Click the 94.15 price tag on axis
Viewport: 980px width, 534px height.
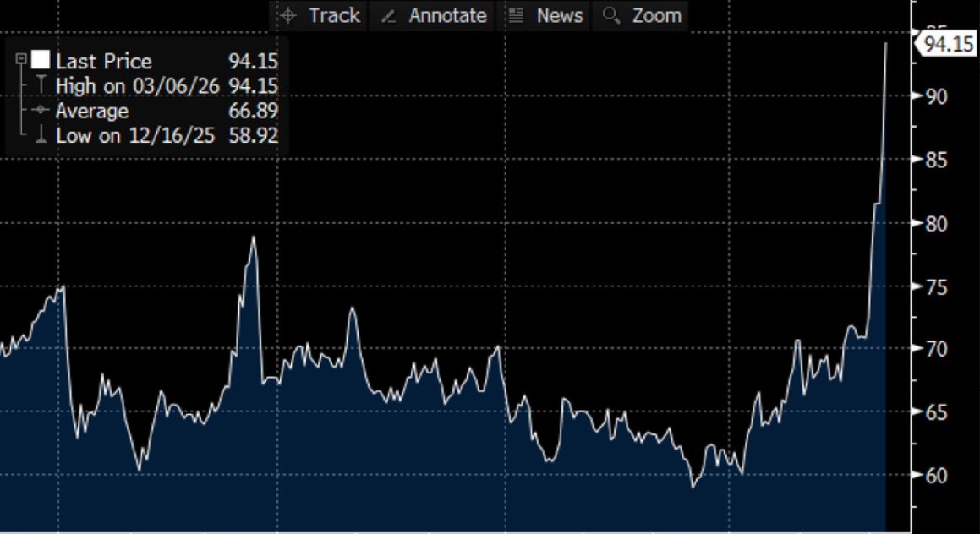949,44
